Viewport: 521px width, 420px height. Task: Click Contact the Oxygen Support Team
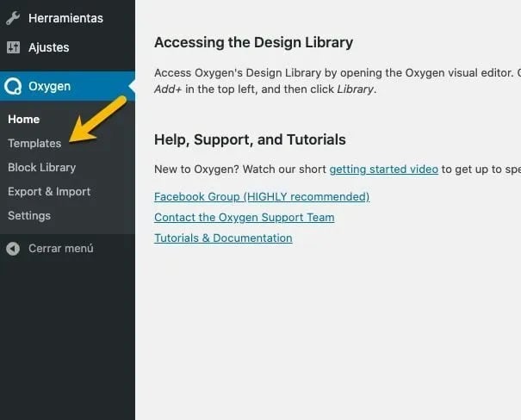click(x=244, y=217)
